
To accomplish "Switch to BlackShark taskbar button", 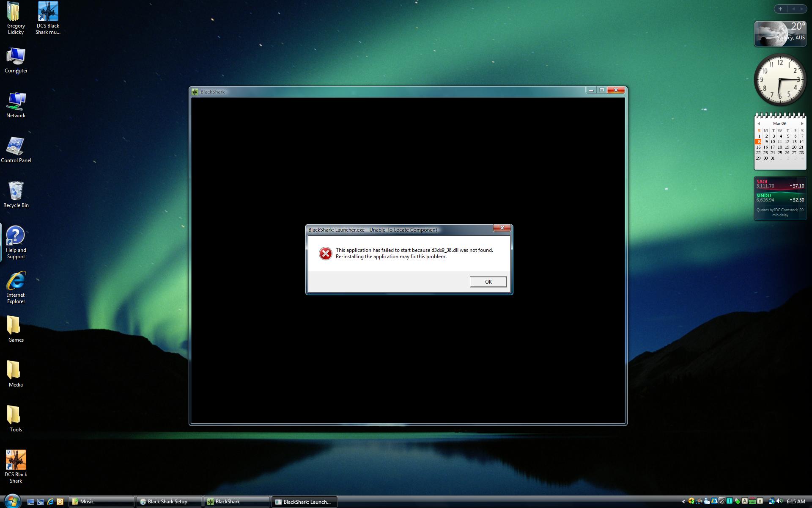I will click(236, 502).
